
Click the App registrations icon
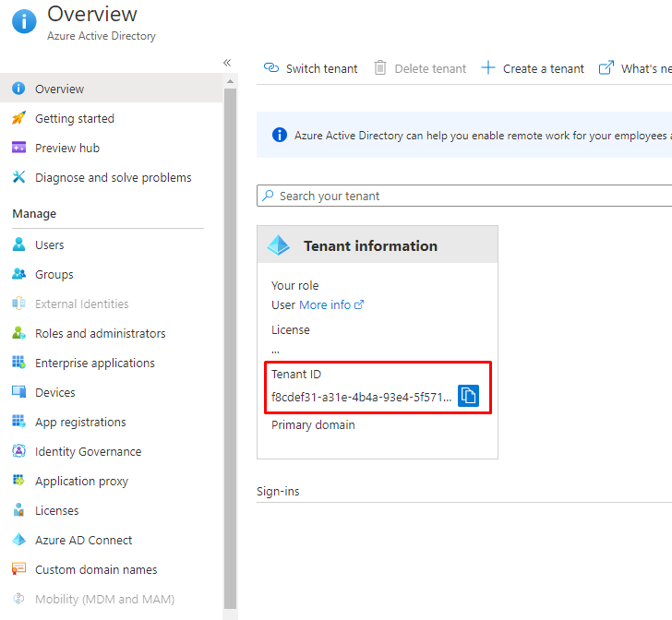18,422
